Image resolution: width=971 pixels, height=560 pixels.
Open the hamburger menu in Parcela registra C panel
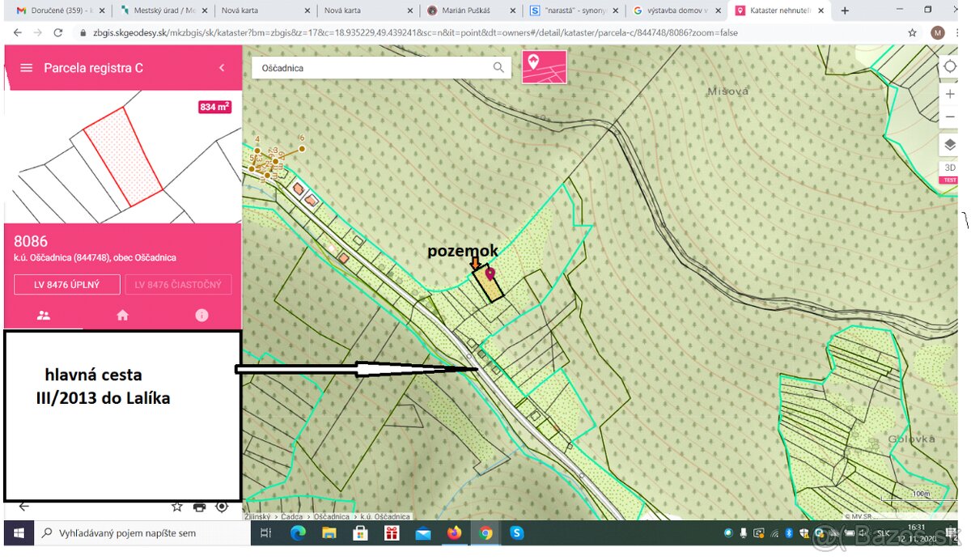click(26, 68)
